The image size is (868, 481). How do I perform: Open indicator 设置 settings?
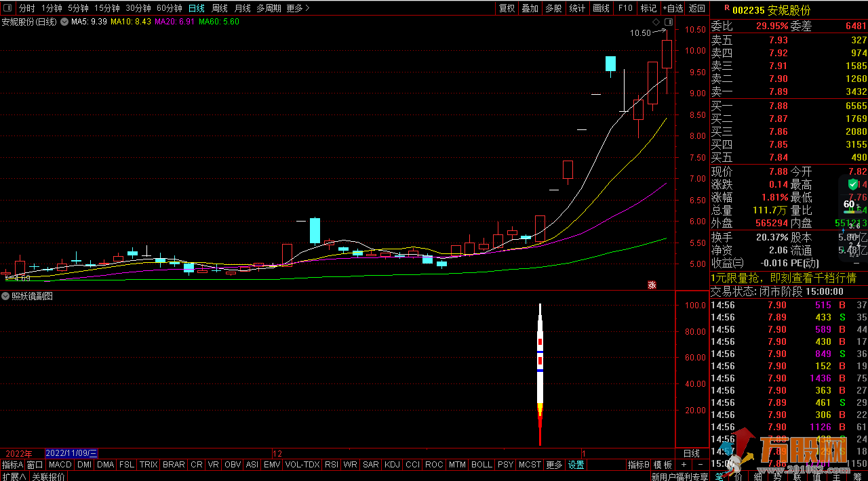(576, 465)
